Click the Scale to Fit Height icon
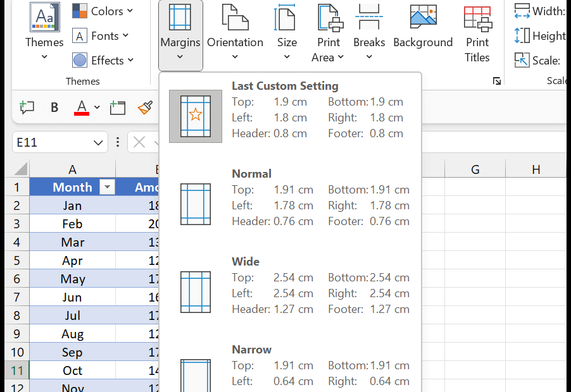 click(x=522, y=35)
